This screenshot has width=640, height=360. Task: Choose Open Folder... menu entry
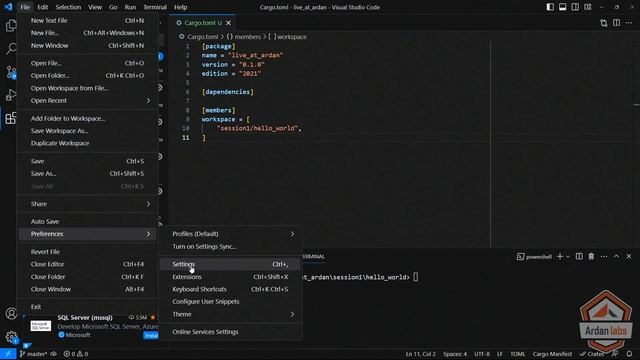pyautogui.click(x=87, y=76)
